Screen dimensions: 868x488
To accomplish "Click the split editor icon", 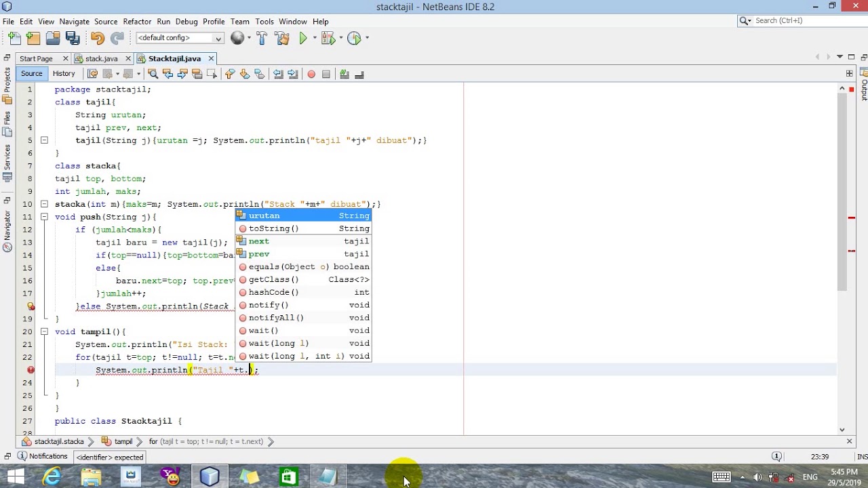I will (x=849, y=73).
